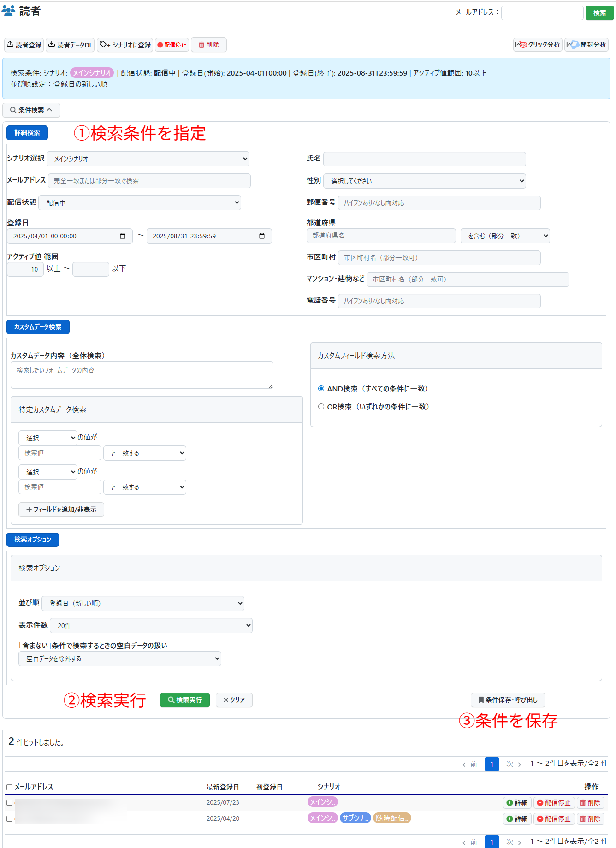Open 開封分析 open-rate analysis
The height and width of the screenshot is (848, 616).
586,45
